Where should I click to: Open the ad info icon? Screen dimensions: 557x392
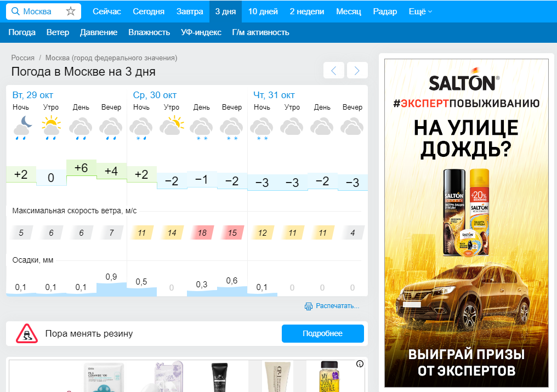(x=360, y=364)
